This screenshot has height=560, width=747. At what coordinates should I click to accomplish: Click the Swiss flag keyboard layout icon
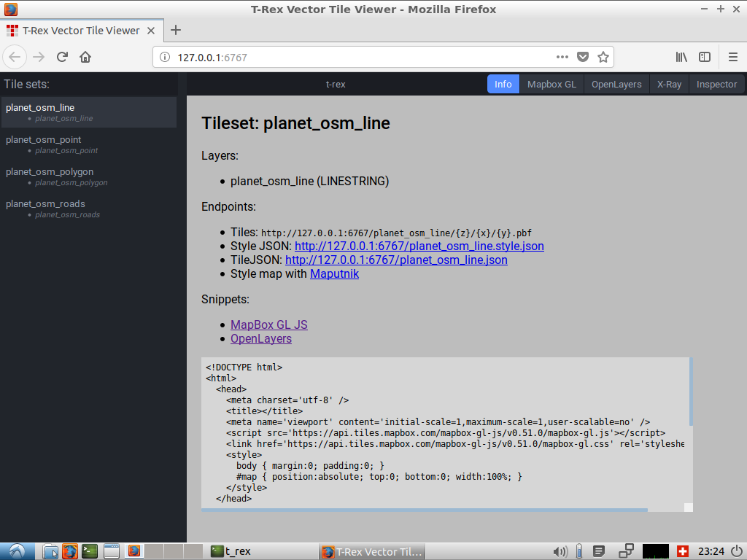[682, 551]
